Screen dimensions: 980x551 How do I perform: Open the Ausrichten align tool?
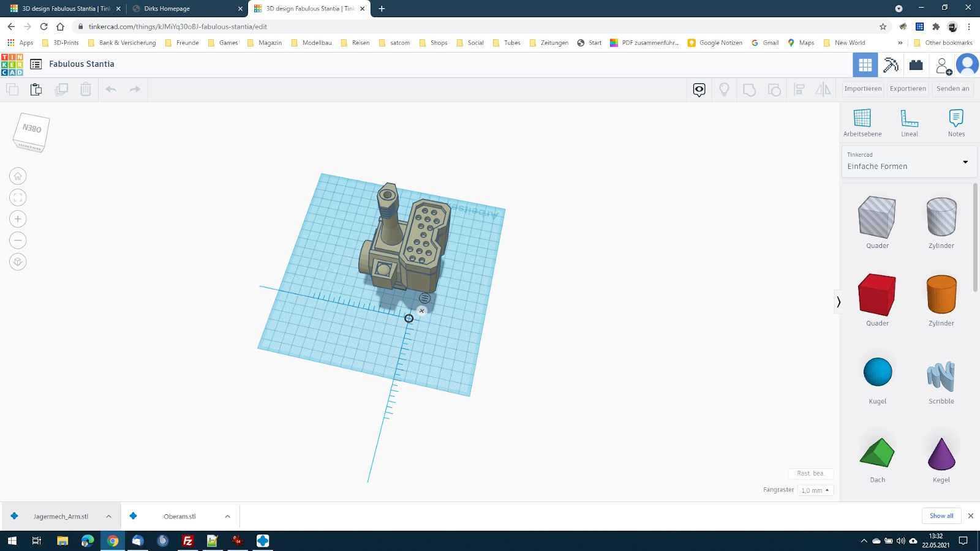tap(799, 89)
